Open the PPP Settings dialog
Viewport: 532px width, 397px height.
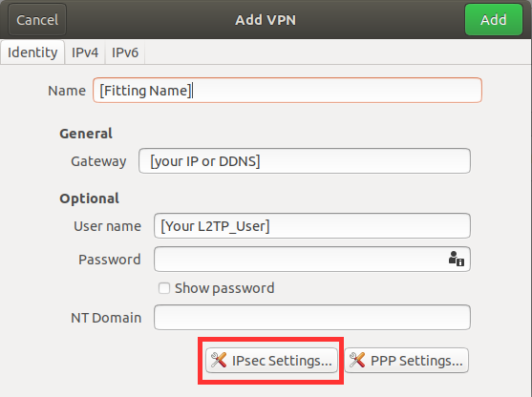pos(407,360)
